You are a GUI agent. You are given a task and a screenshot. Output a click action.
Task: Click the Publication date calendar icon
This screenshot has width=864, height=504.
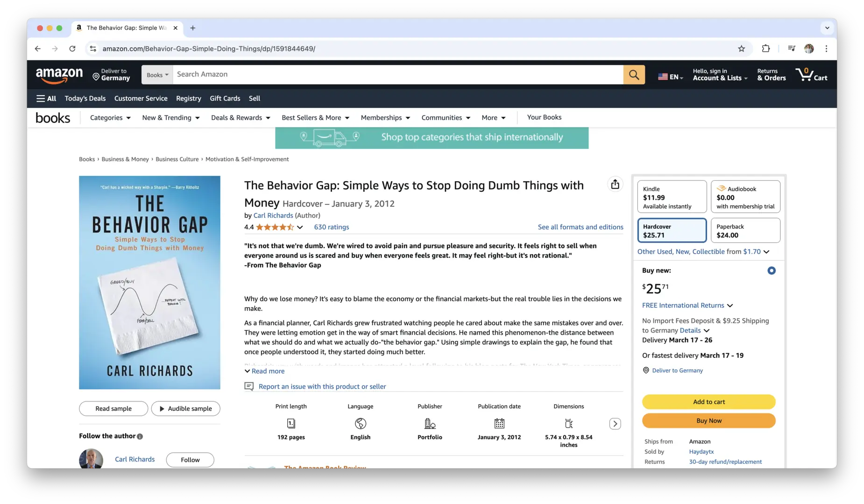pos(499,423)
